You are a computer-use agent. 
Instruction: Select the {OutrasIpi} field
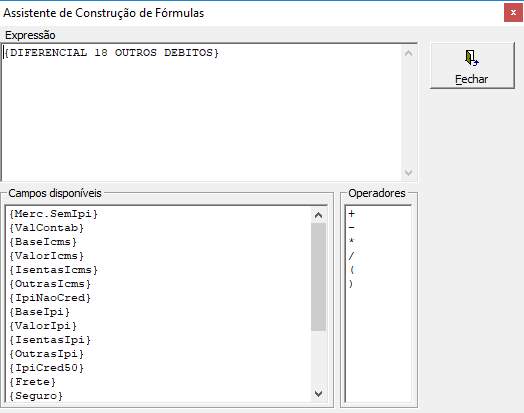[x=46, y=354]
